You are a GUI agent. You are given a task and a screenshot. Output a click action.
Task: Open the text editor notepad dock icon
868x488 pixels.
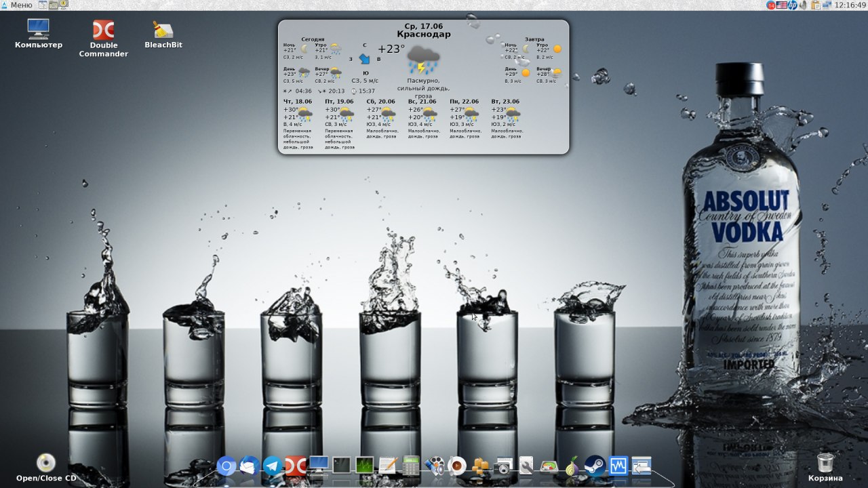coord(388,466)
